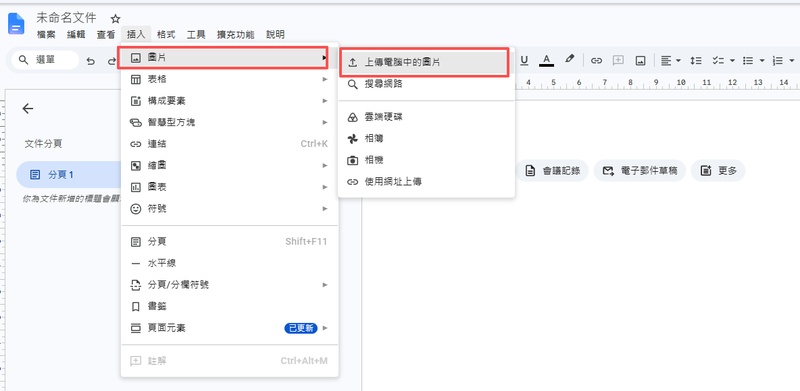Insert a 水平線 from the menu
The image size is (800, 391).
(x=230, y=263)
